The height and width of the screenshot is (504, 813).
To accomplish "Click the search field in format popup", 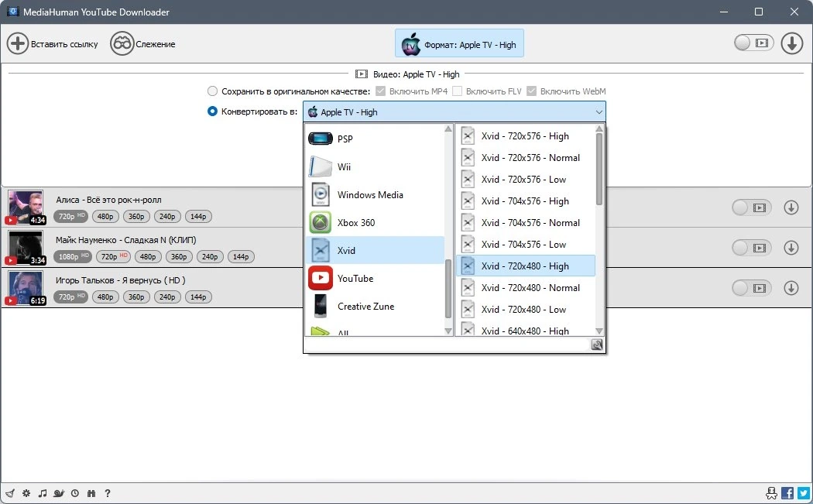I will coord(448,345).
